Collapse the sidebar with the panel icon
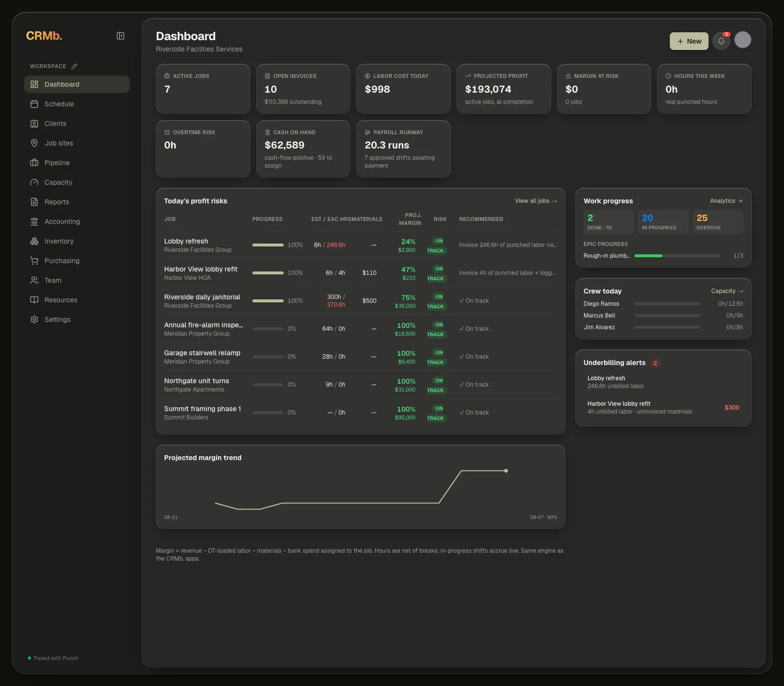This screenshot has height=686, width=784. tap(121, 36)
